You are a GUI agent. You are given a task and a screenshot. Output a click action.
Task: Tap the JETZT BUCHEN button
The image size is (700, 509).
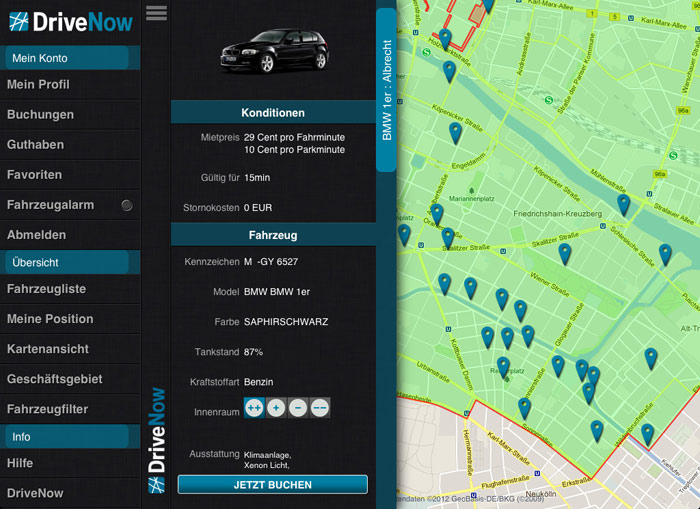click(273, 485)
